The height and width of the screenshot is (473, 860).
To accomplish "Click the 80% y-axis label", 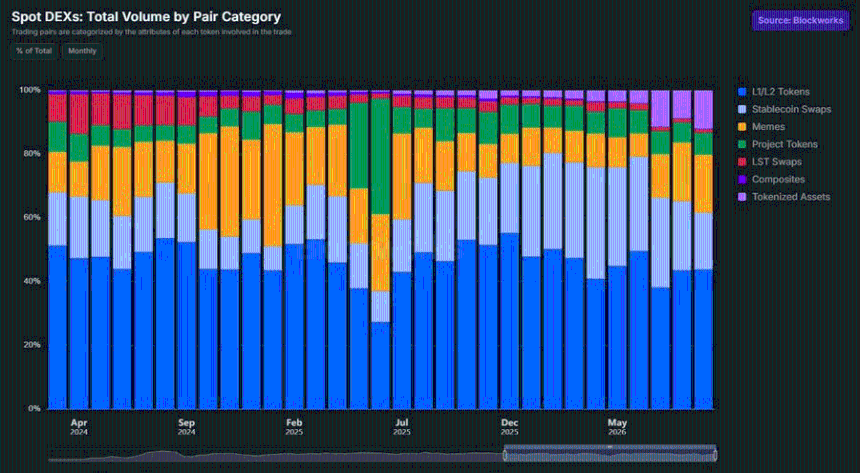I will [32, 154].
